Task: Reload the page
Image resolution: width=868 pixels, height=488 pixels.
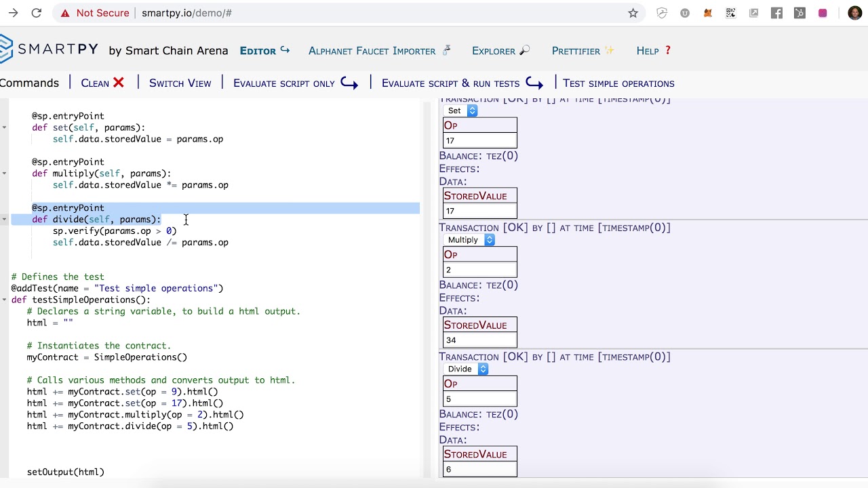Action: click(37, 13)
